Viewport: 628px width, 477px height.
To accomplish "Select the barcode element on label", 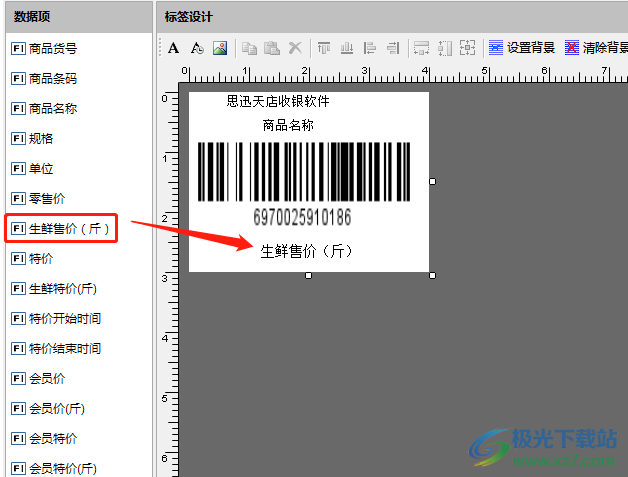I will [x=304, y=171].
